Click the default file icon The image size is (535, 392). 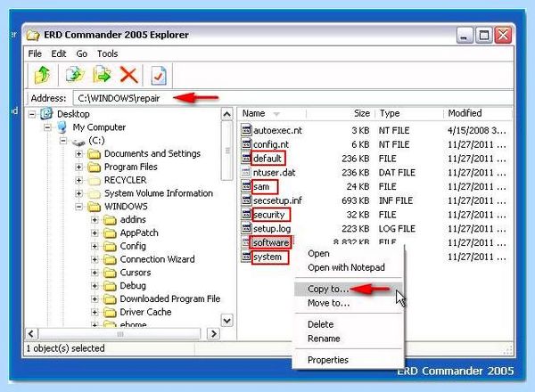[x=246, y=158]
